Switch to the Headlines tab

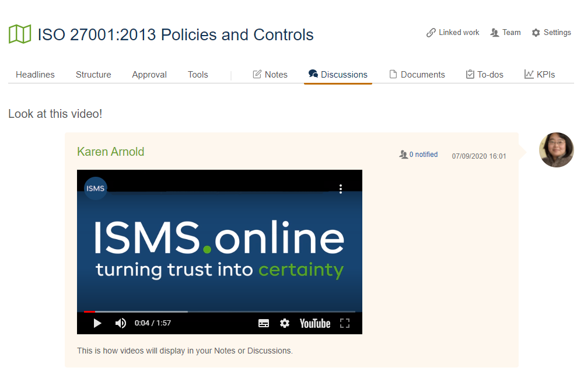pos(35,74)
